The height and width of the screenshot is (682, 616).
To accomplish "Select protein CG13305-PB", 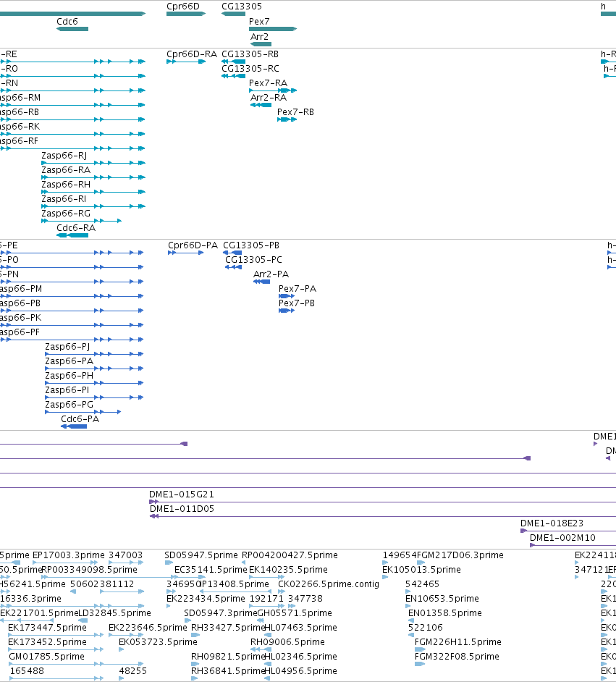I will point(251,245).
